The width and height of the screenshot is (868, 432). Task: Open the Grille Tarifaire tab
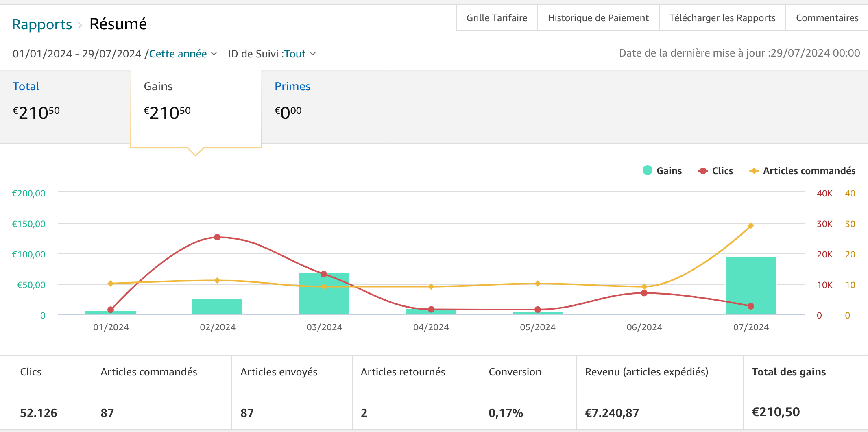point(497,18)
